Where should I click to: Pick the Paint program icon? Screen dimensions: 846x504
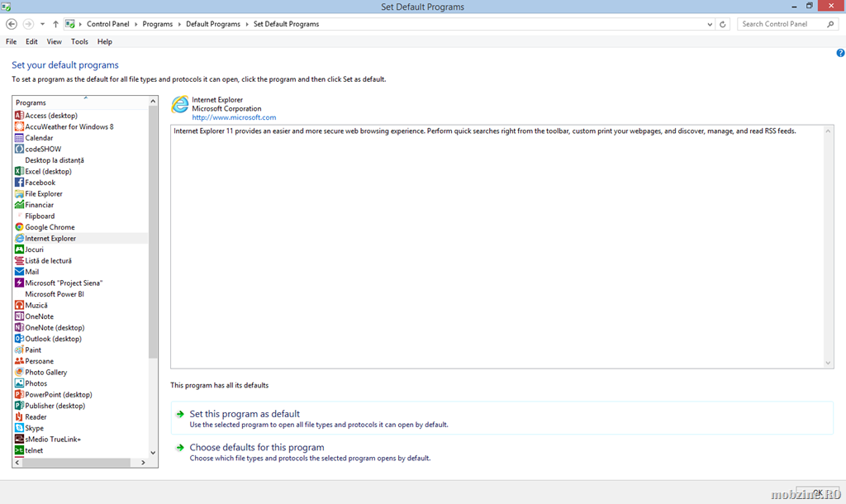(19, 350)
